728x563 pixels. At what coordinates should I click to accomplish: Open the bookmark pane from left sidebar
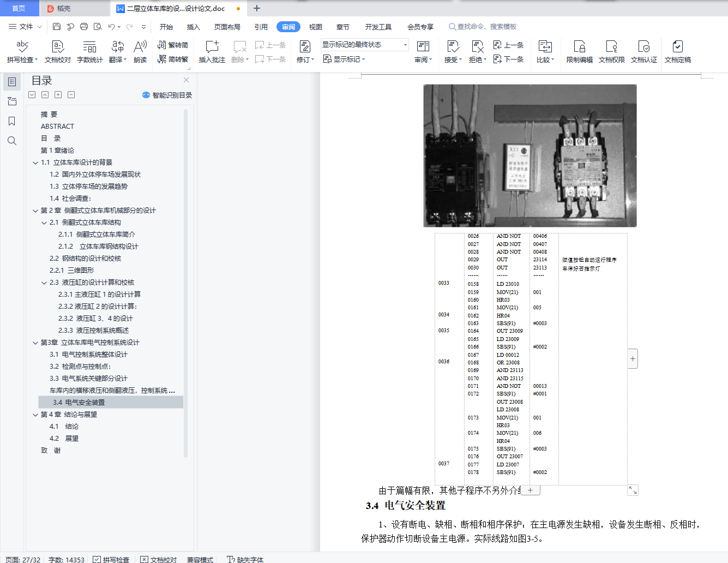(x=12, y=121)
